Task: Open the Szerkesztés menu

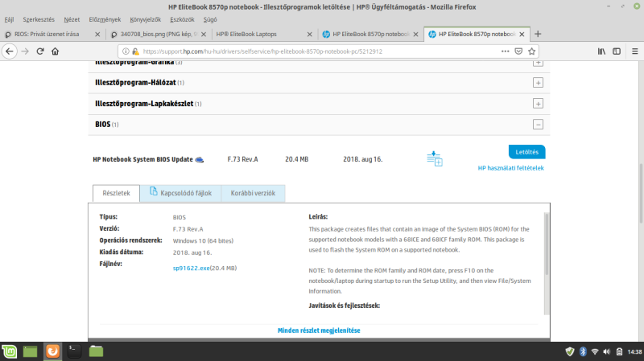Action: [x=39, y=19]
